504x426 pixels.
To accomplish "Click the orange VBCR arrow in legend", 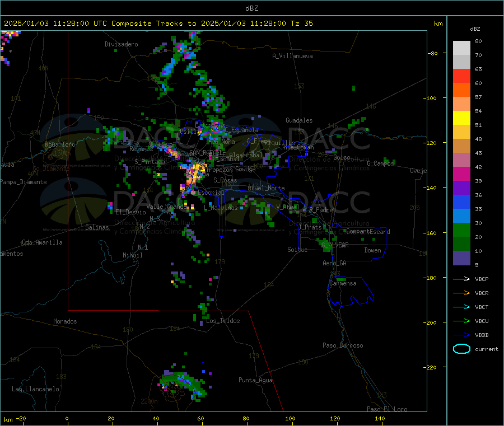I will [x=461, y=293].
